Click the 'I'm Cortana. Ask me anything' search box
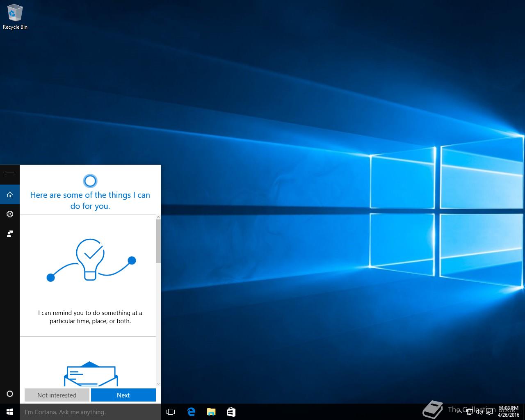 pyautogui.click(x=90, y=412)
